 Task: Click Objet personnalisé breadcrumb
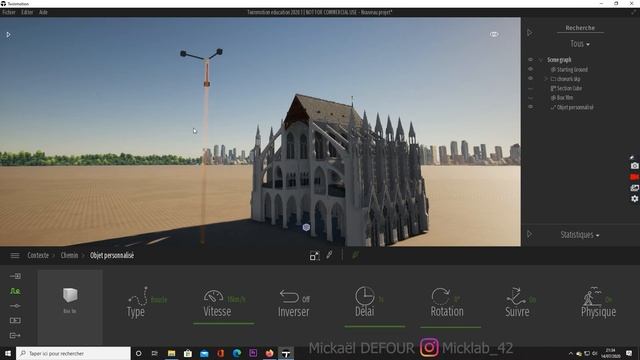click(112, 256)
